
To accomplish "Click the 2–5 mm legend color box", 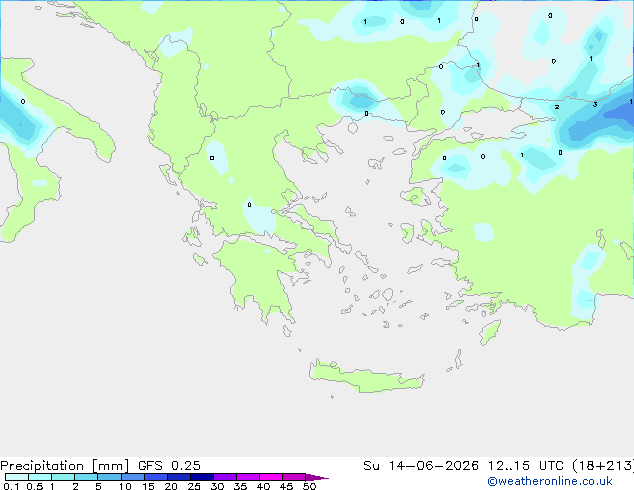I will (x=86, y=477).
